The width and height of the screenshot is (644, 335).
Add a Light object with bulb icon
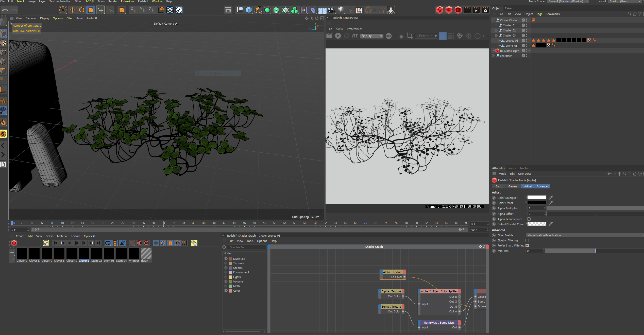pos(341,10)
